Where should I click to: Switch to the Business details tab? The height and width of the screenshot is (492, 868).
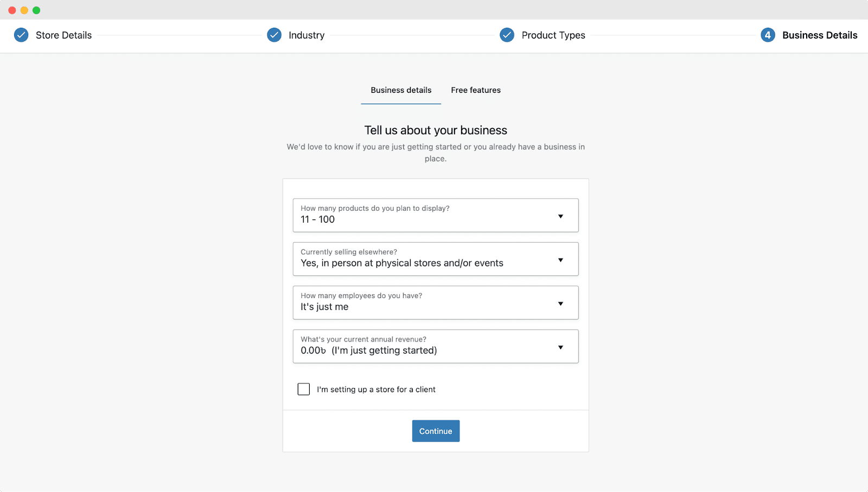pos(401,90)
